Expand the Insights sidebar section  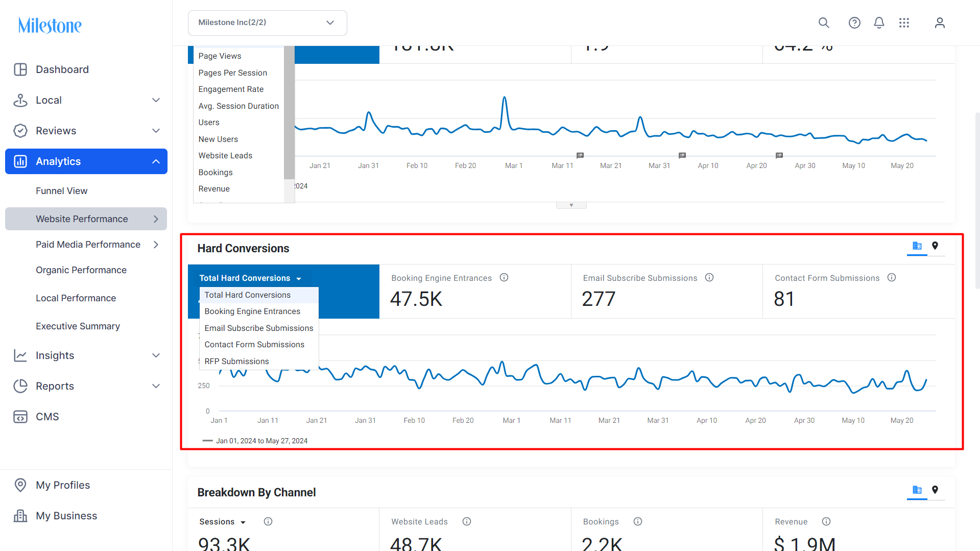(x=156, y=355)
